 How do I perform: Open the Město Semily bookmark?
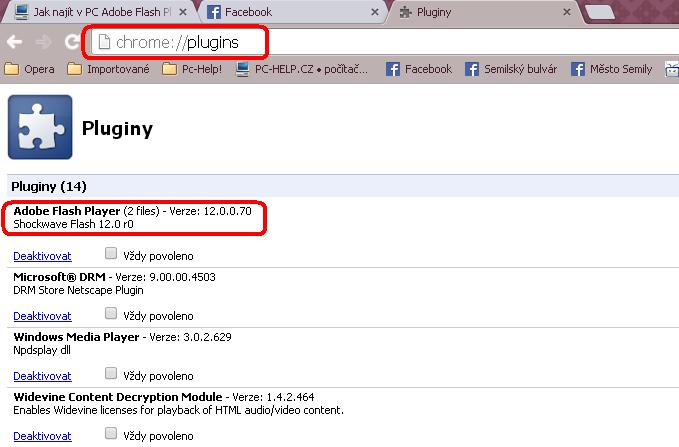pos(611,69)
